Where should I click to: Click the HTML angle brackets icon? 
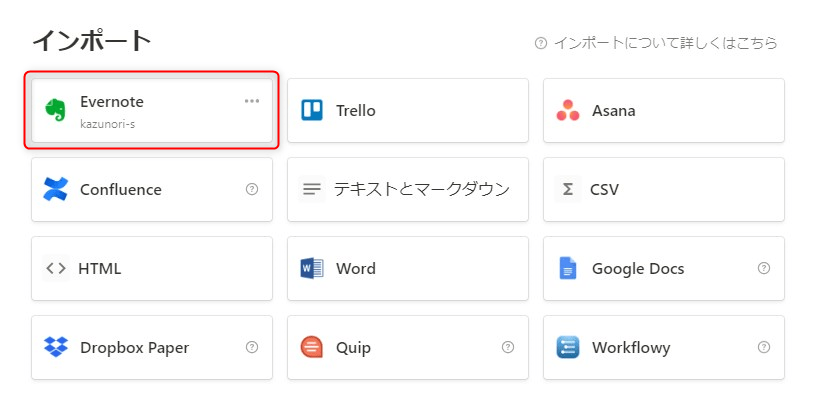point(56,268)
